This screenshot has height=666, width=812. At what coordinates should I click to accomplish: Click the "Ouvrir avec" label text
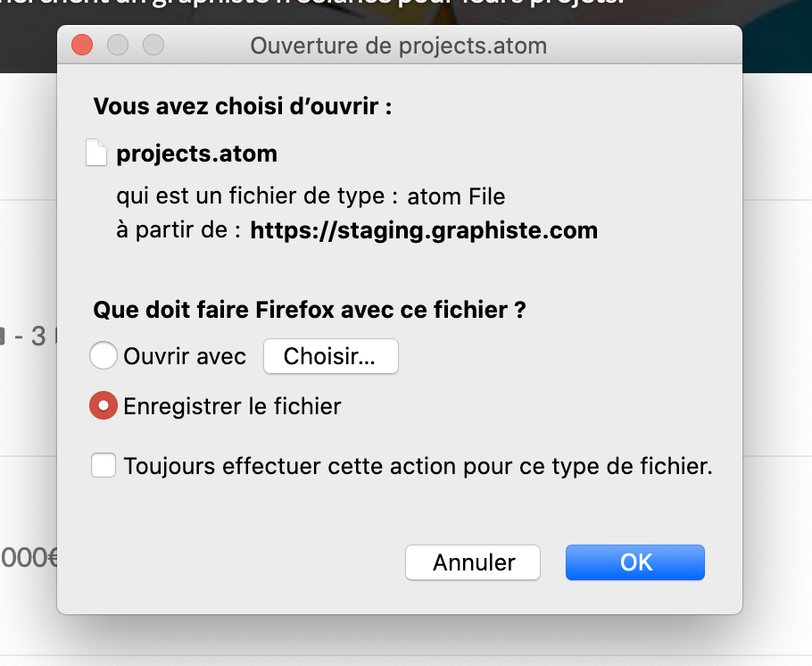click(185, 357)
